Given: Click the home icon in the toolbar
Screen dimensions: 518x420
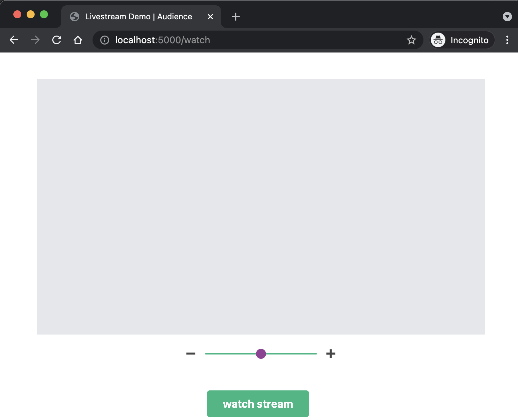Looking at the screenshot, I should point(78,40).
